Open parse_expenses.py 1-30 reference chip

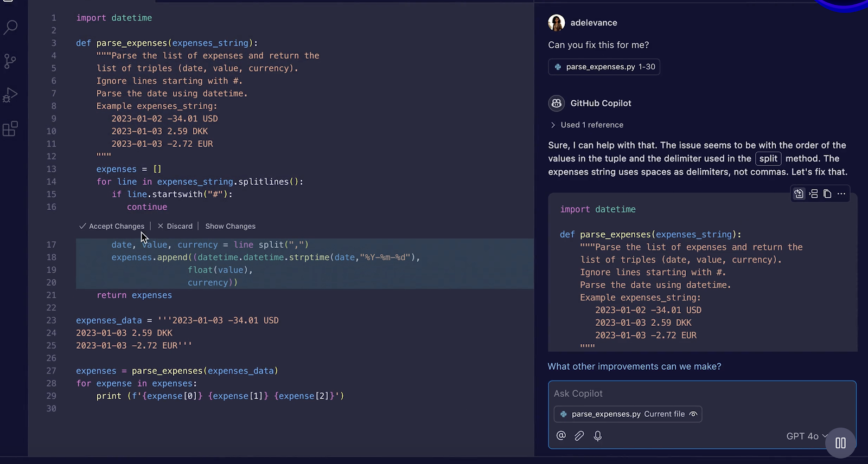tap(604, 67)
